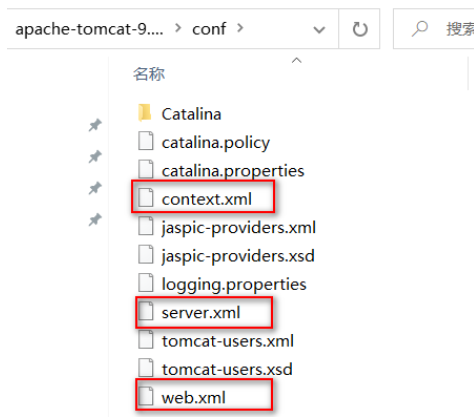Expand the chevron after conf breadcrumb
474x420 pixels.
(240, 28)
